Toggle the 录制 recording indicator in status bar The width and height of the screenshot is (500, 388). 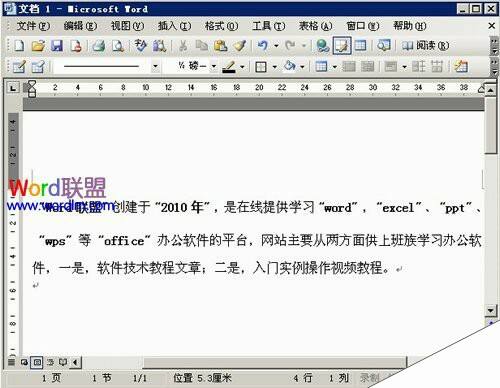pos(369,378)
